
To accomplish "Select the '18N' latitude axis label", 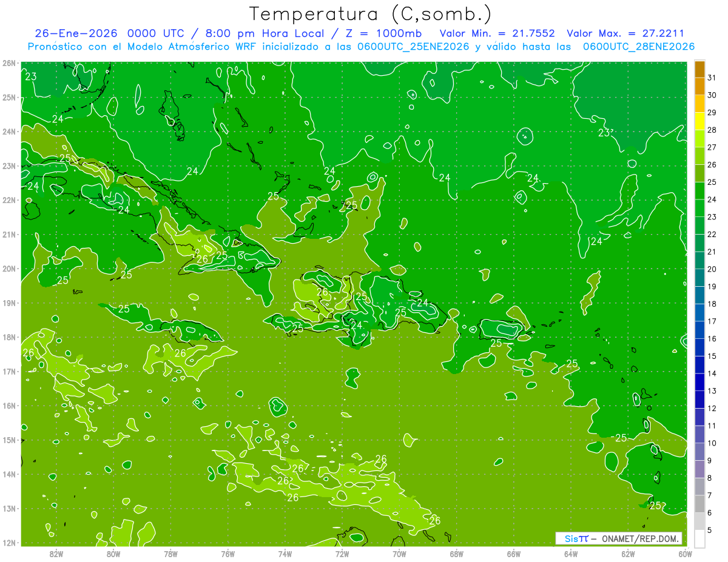I will point(9,337).
